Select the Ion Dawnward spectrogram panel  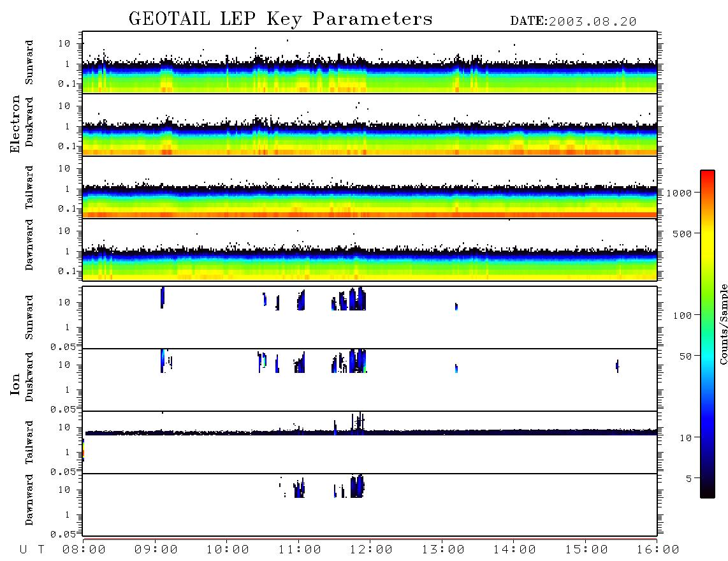pos(370,505)
